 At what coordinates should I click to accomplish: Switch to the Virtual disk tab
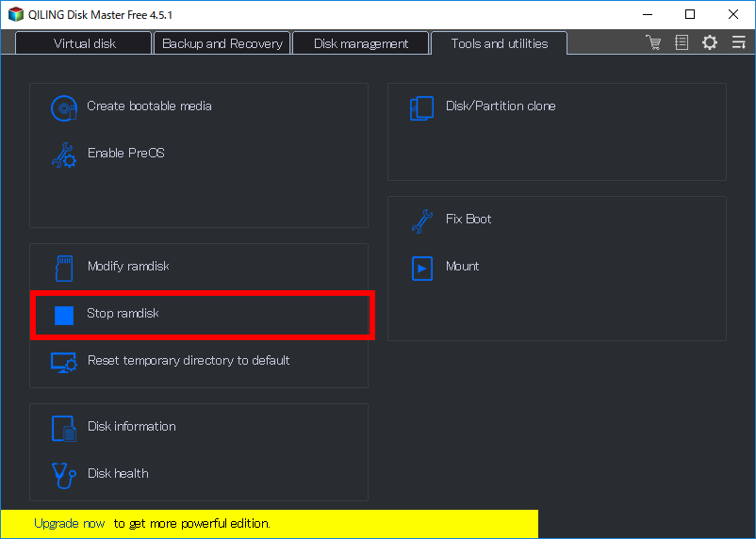[84, 43]
